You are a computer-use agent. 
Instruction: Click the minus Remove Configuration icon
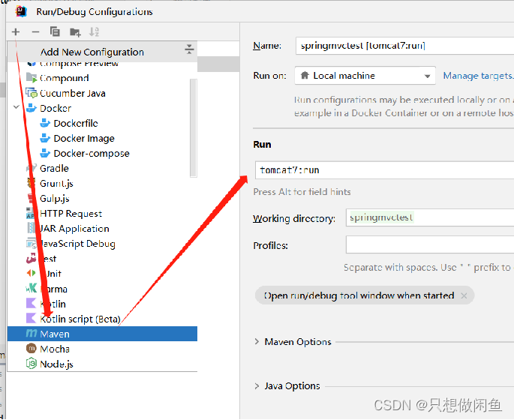[35, 31]
